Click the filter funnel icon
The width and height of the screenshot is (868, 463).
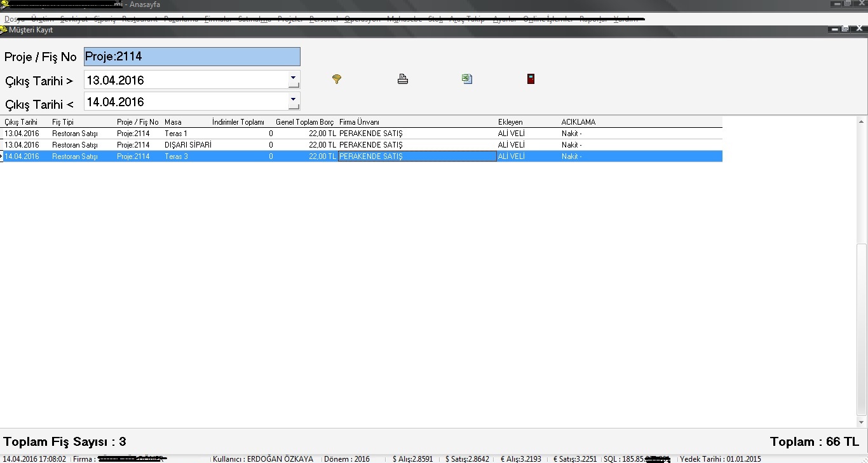point(337,79)
